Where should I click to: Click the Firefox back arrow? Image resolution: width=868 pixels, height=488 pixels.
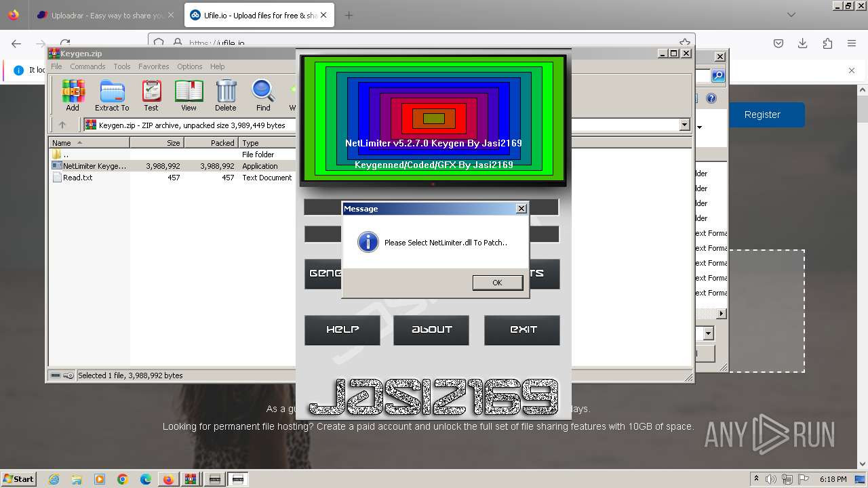pos(16,43)
